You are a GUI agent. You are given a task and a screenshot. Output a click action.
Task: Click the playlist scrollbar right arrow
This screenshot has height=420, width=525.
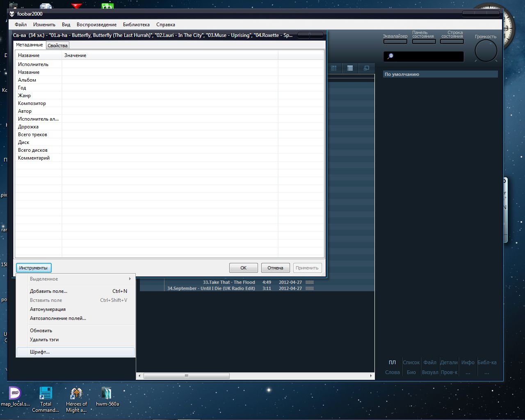(371, 376)
